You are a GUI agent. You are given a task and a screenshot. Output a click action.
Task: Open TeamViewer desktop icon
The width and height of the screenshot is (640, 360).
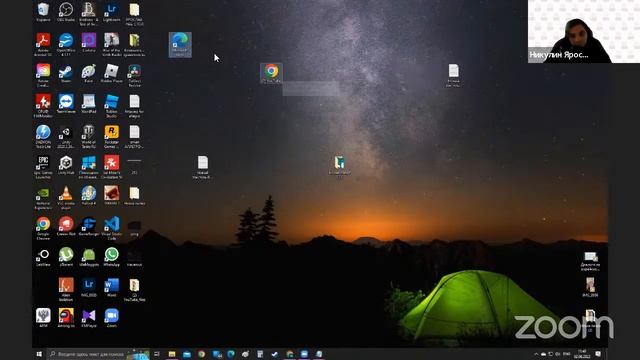[66, 104]
